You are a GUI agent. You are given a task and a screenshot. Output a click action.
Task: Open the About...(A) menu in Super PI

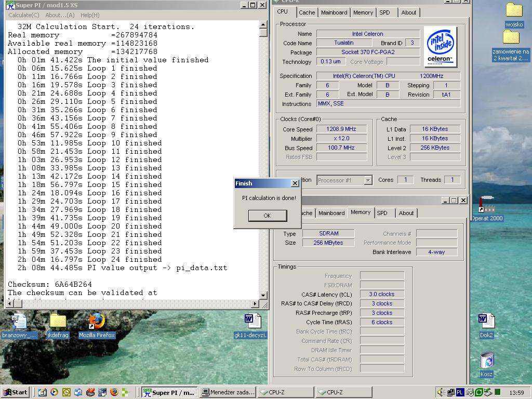click(x=60, y=15)
